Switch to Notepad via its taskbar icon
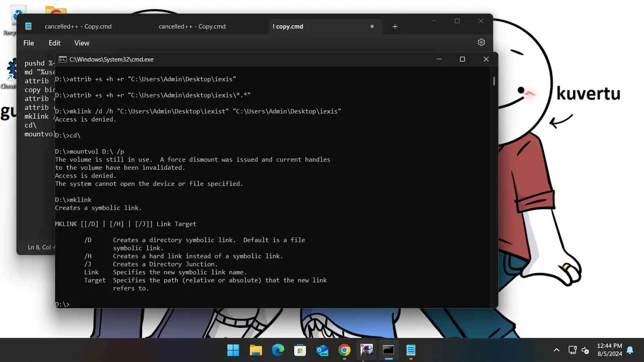This screenshot has height=362, width=644. tap(411, 350)
